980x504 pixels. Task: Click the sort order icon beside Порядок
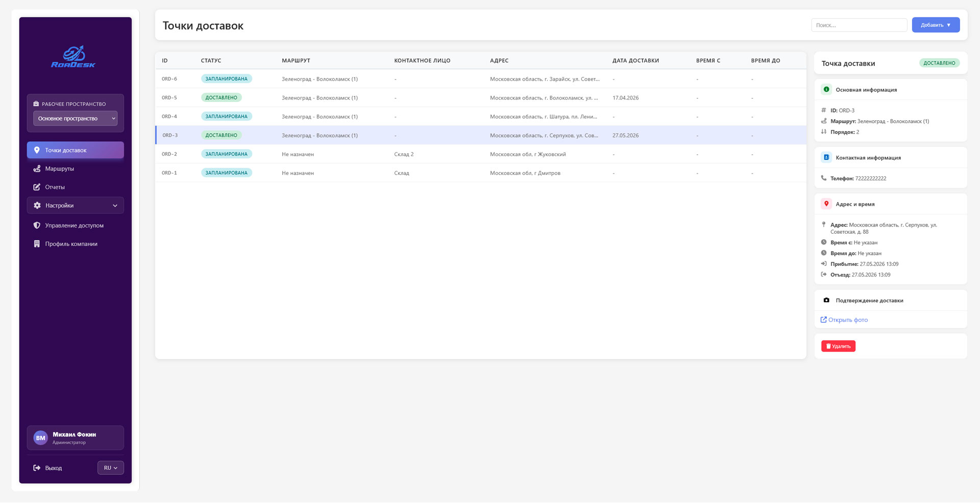[x=824, y=132]
